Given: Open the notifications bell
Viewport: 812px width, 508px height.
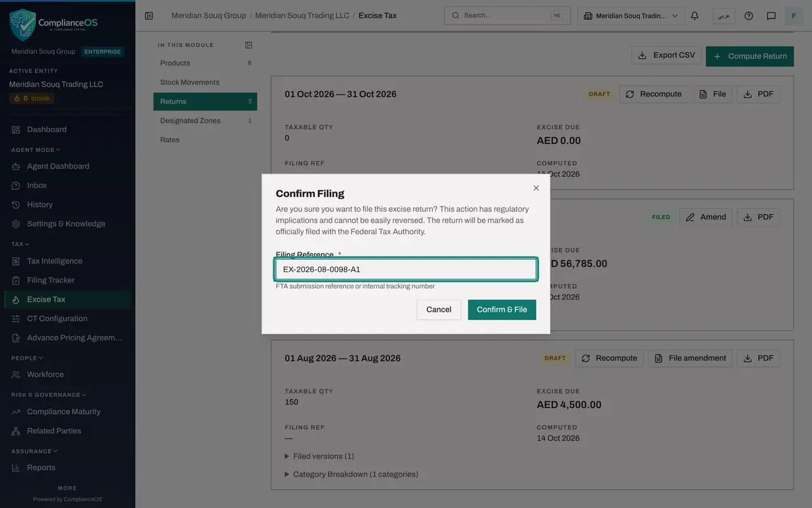Looking at the screenshot, I should click(x=695, y=16).
